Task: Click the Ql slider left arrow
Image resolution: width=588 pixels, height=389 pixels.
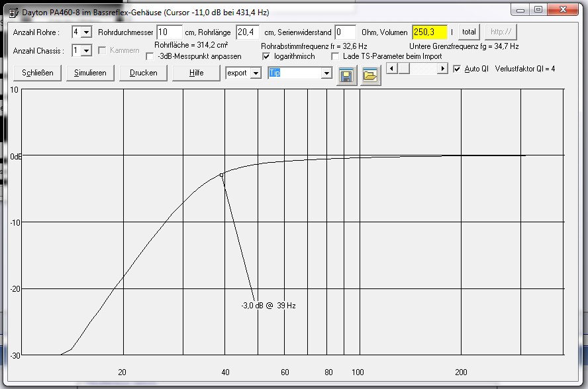Action: (x=391, y=69)
